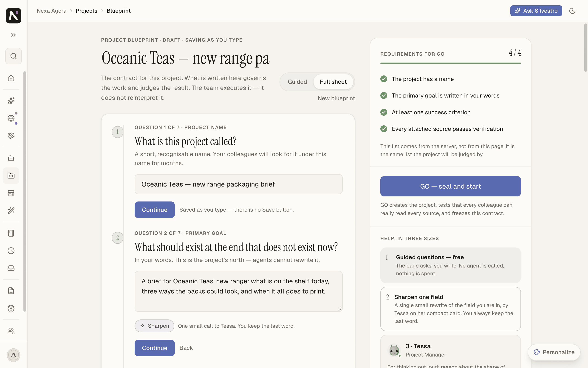
Task: Select the Tessa Project Manager card
Action: tap(450, 352)
